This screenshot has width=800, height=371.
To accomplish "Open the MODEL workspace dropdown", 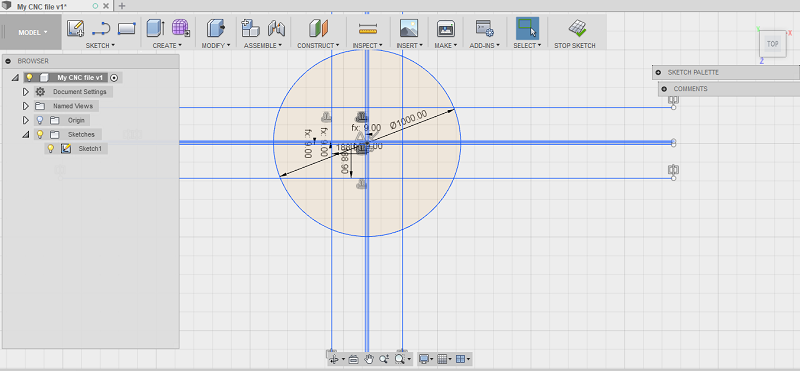I will point(33,32).
